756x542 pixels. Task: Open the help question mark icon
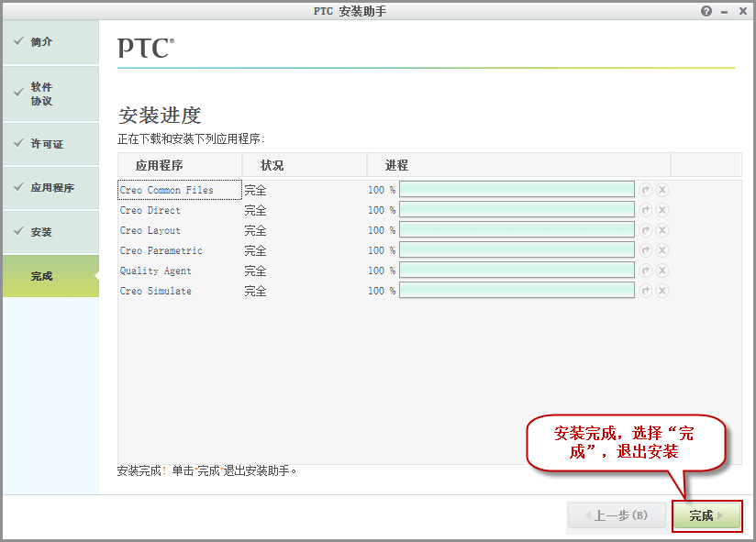[706, 11]
